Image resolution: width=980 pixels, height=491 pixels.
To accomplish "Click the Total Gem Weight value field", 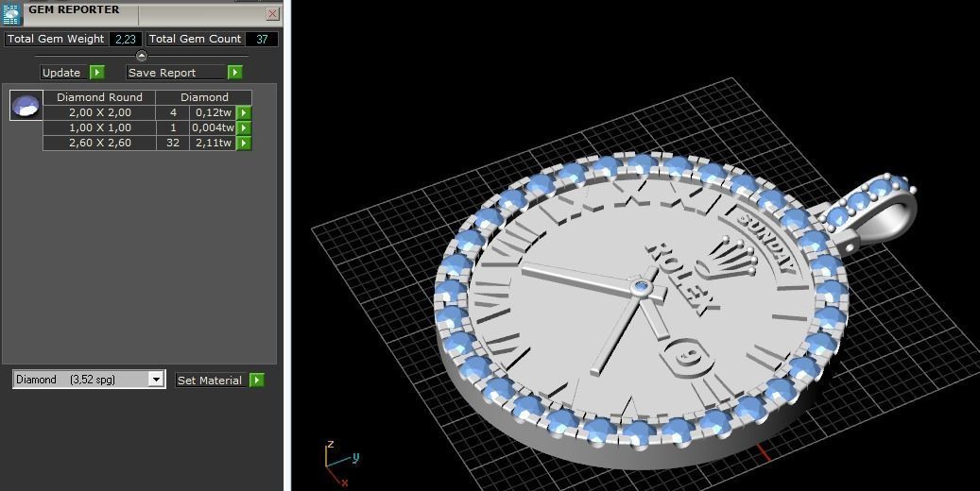I will (126, 39).
